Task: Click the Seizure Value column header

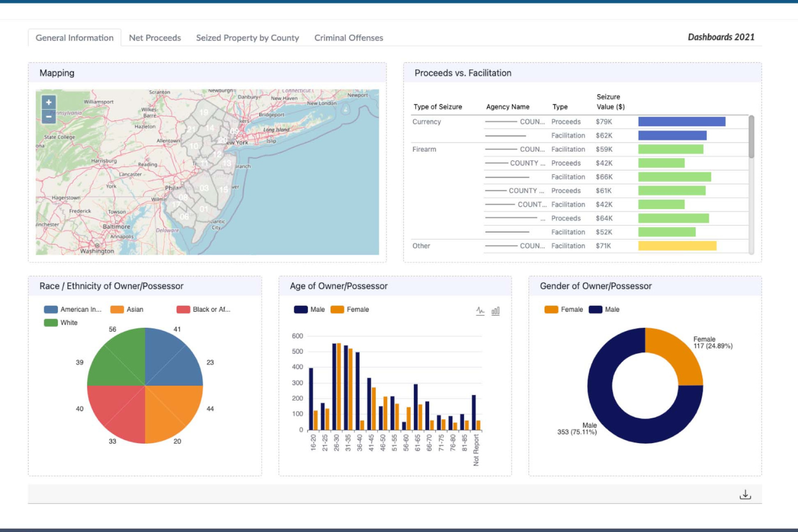Action: [610, 102]
